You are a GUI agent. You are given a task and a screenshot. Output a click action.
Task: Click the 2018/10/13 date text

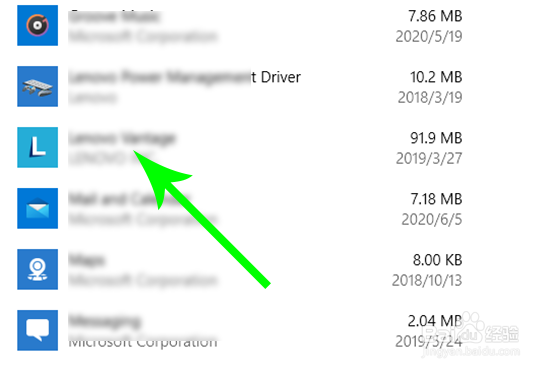tap(427, 281)
